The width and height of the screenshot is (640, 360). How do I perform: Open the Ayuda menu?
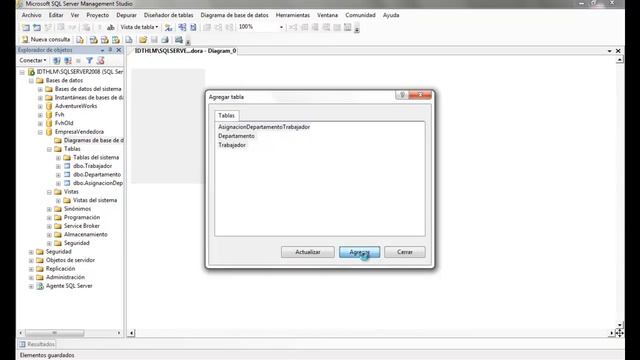click(x=391, y=15)
